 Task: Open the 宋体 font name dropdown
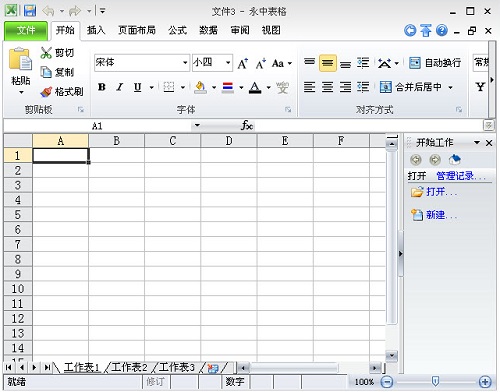(x=185, y=63)
